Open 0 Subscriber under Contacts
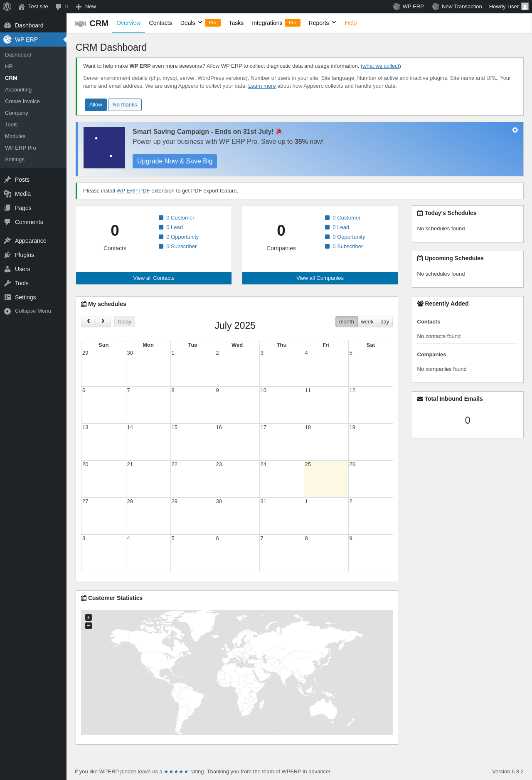 (181, 247)
